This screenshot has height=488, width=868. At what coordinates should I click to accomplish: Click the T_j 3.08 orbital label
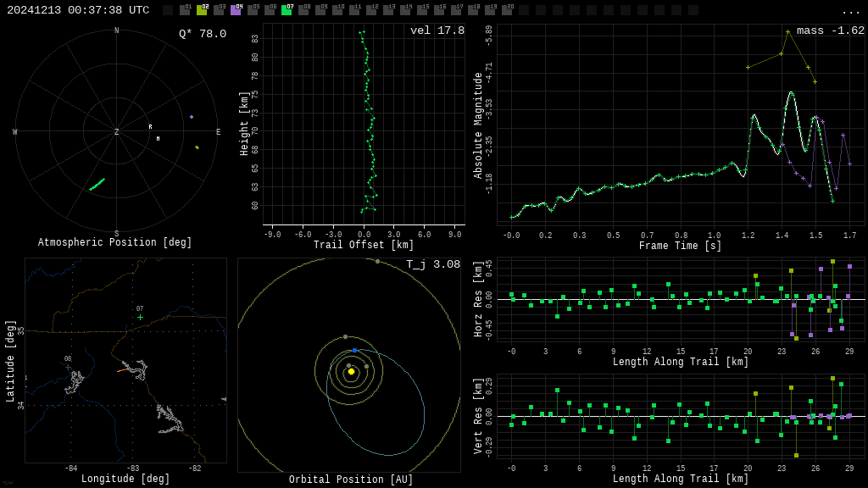pyautogui.click(x=432, y=265)
